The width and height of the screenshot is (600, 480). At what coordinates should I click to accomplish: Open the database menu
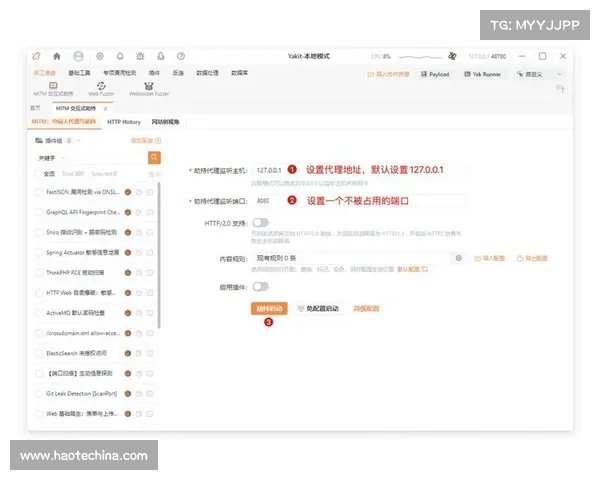(x=239, y=73)
